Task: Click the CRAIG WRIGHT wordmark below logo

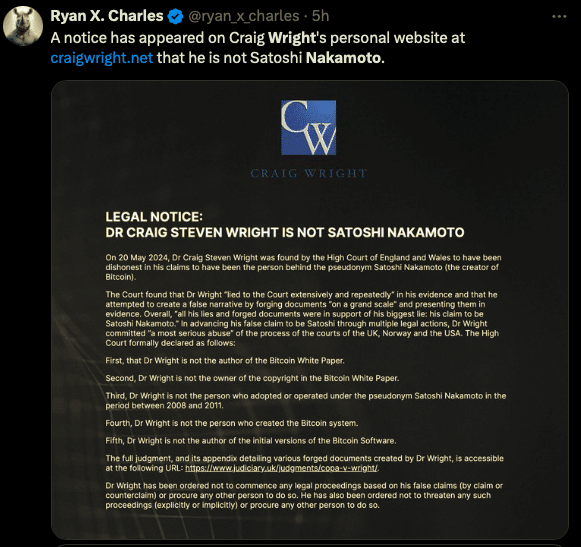Action: tap(309, 173)
